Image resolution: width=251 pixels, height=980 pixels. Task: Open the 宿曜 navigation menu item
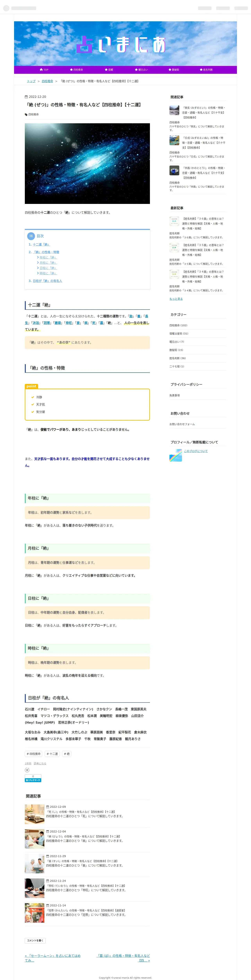tap(109, 70)
